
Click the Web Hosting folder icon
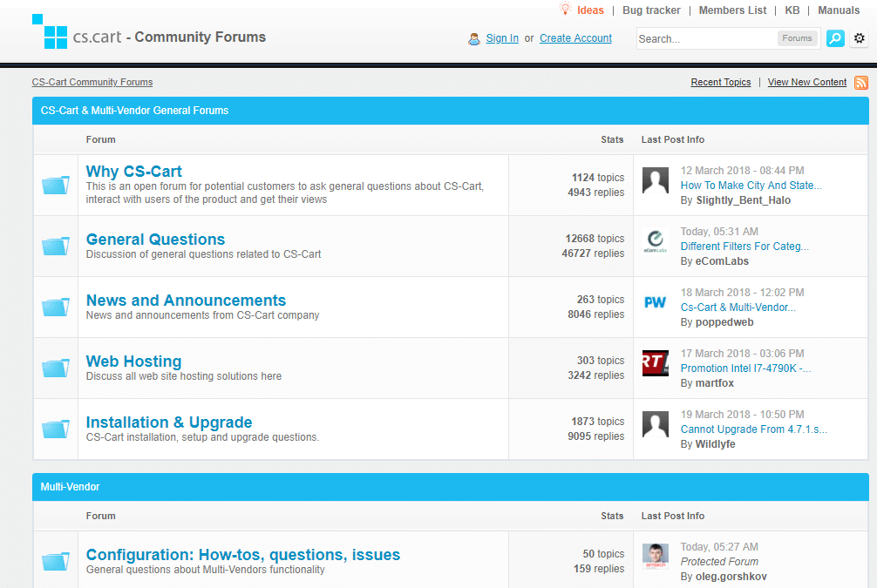tap(56, 368)
